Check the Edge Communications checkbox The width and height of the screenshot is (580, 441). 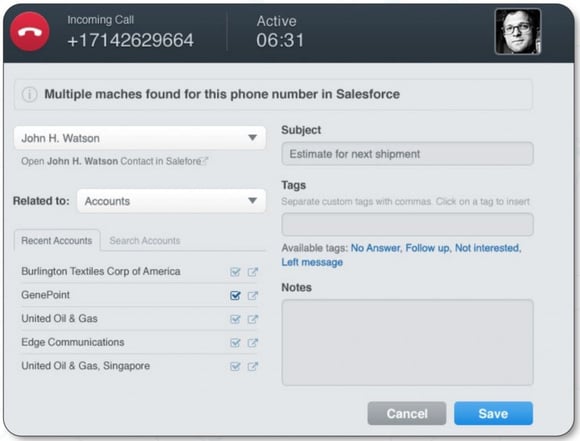[235, 343]
